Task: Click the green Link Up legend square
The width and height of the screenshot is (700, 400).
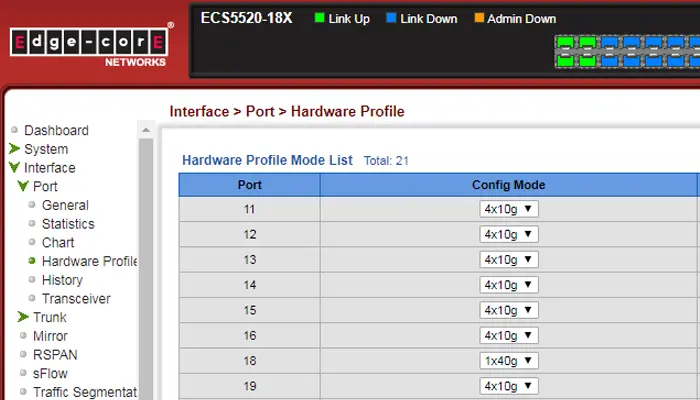Action: tap(319, 18)
